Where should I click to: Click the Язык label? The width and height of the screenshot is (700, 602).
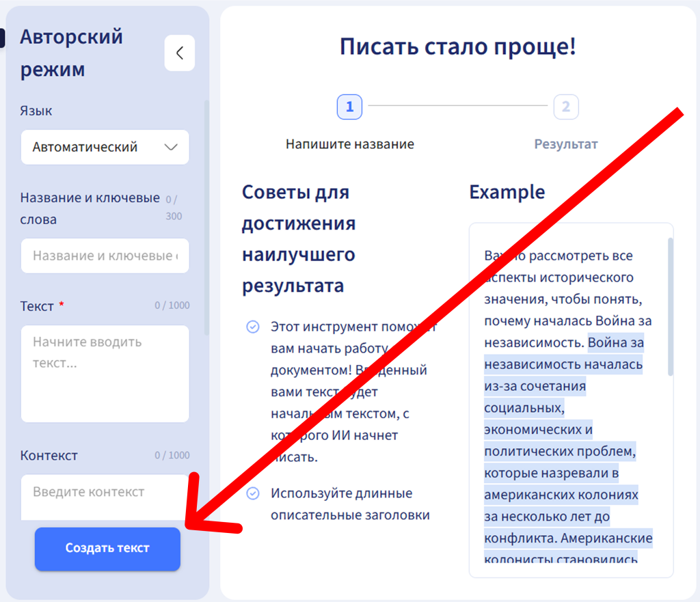(x=36, y=111)
